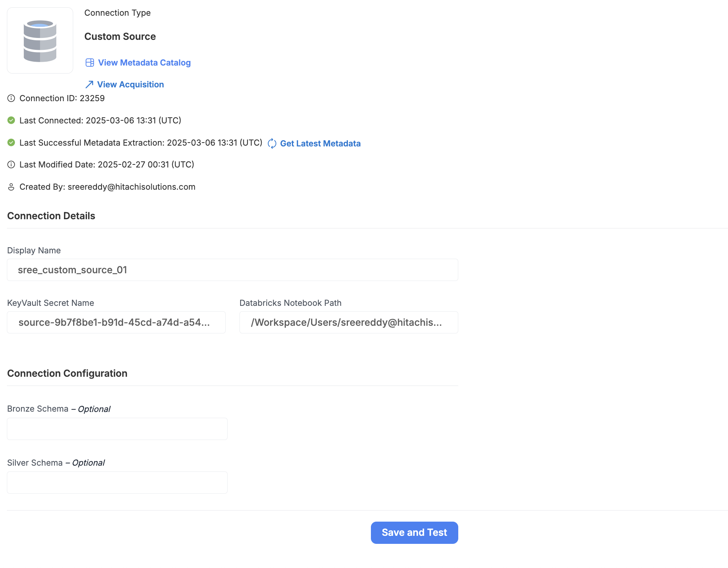
Task: Click the Save and Test button
Action: tap(415, 533)
